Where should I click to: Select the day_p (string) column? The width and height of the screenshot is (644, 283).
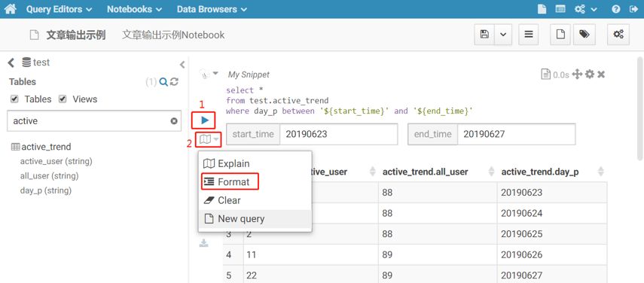(x=46, y=190)
